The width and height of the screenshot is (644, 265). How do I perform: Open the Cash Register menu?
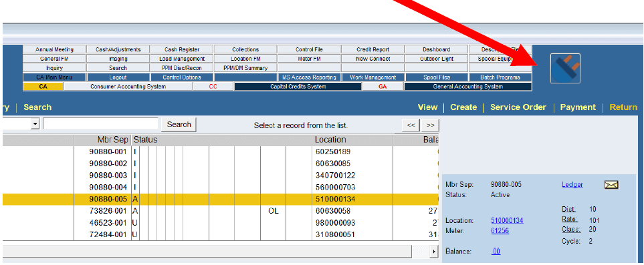pos(181,49)
